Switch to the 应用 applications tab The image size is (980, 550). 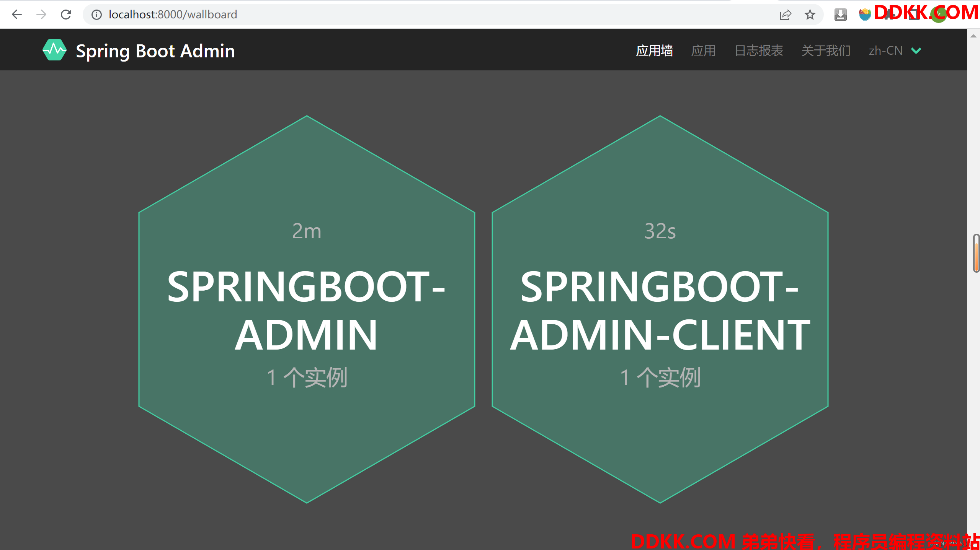(703, 50)
